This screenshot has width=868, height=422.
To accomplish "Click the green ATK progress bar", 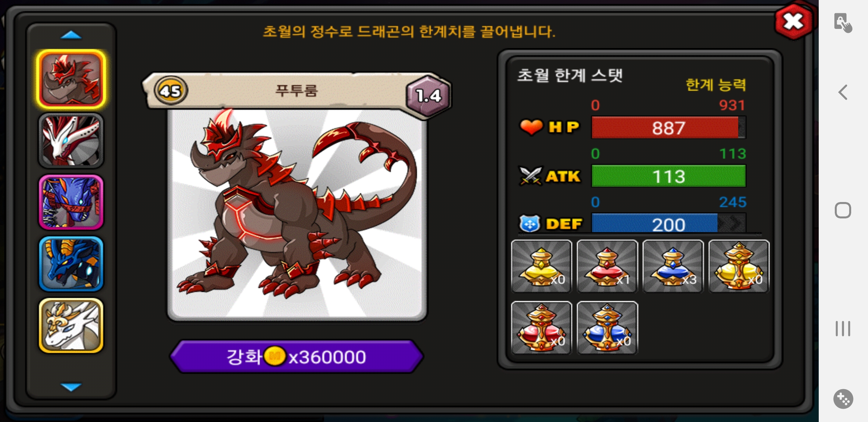I will tap(669, 176).
